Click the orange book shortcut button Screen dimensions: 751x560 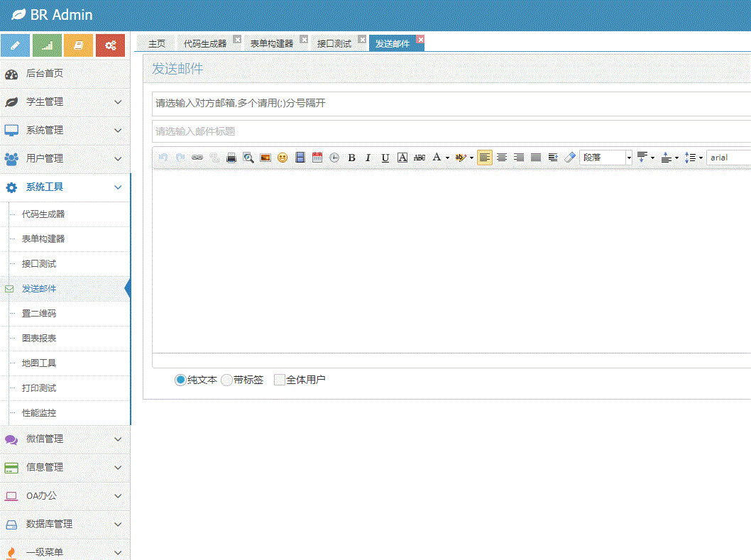[79, 45]
